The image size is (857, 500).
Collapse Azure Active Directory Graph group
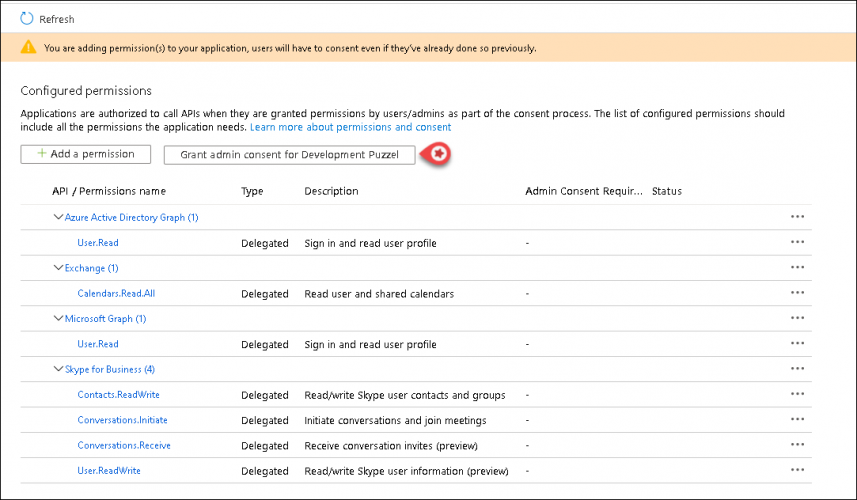(x=57, y=217)
